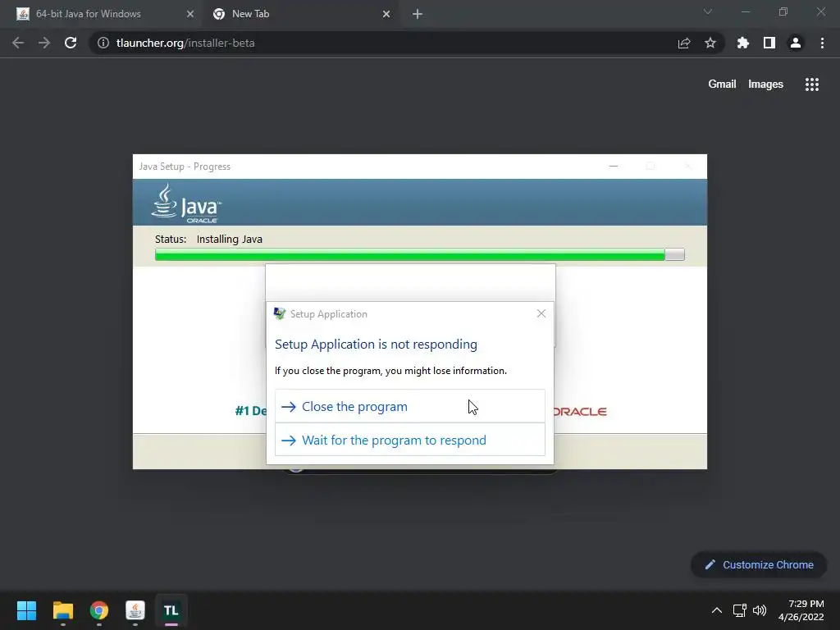Open network status tray icon
This screenshot has width=840, height=630.
pyautogui.click(x=740, y=610)
